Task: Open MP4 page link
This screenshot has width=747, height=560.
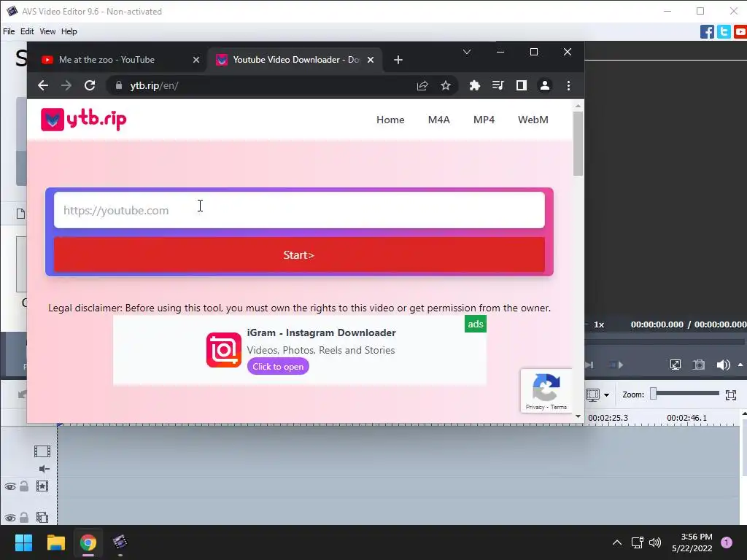Action: (484, 120)
